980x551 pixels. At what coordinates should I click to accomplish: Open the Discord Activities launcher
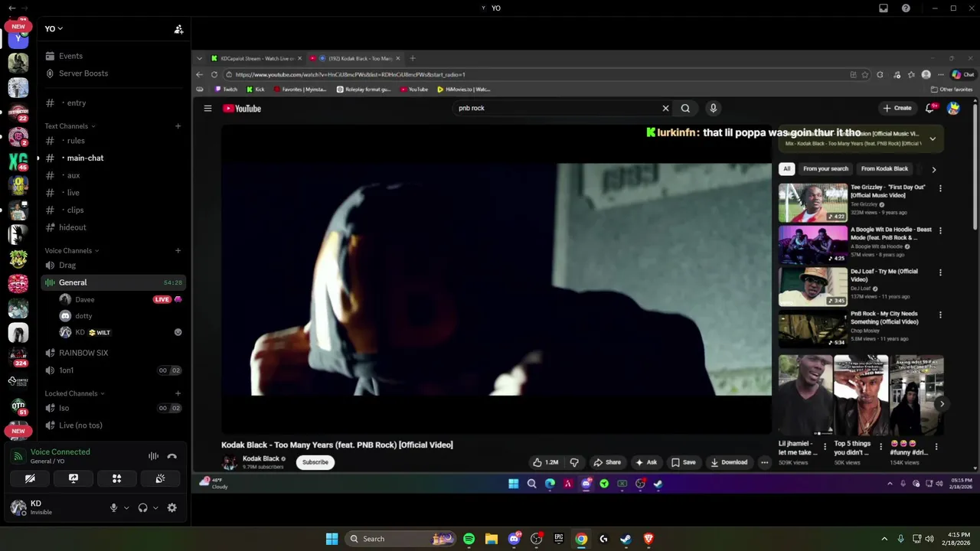pos(117,478)
